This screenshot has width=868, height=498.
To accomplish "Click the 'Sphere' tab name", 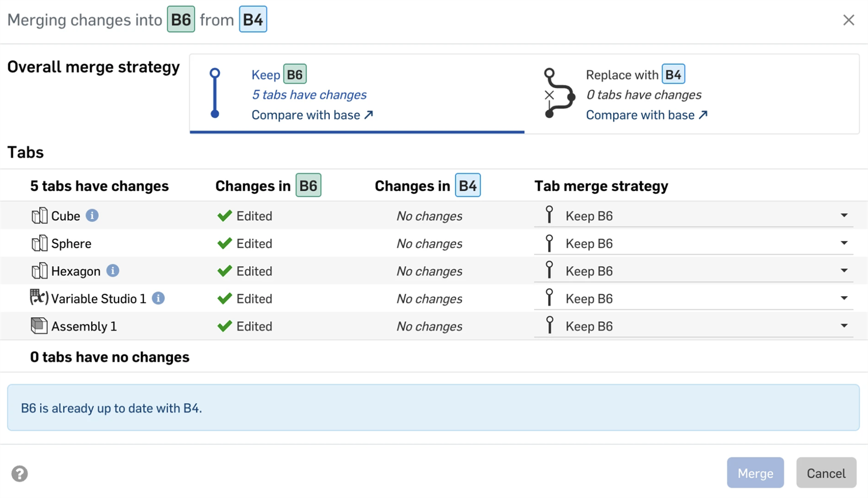I will [x=71, y=243].
